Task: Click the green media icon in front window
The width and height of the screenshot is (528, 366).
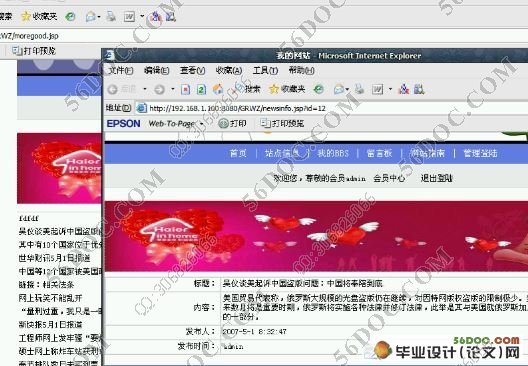Action: pos(319,89)
